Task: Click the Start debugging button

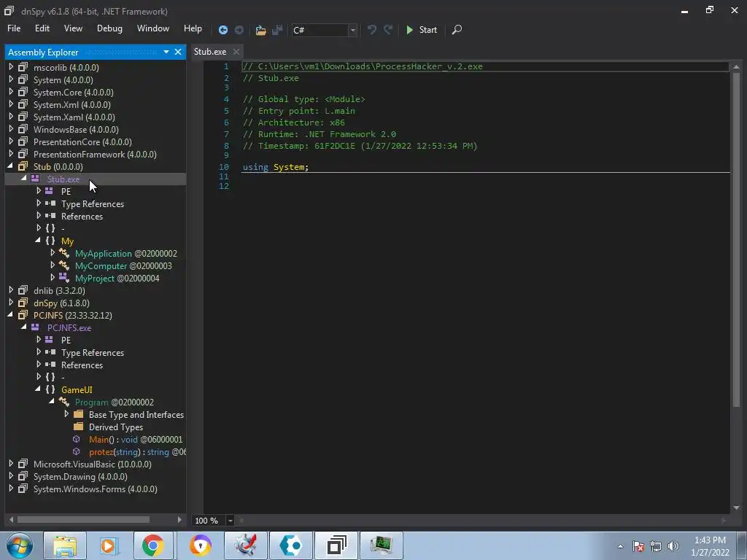Action: click(421, 30)
